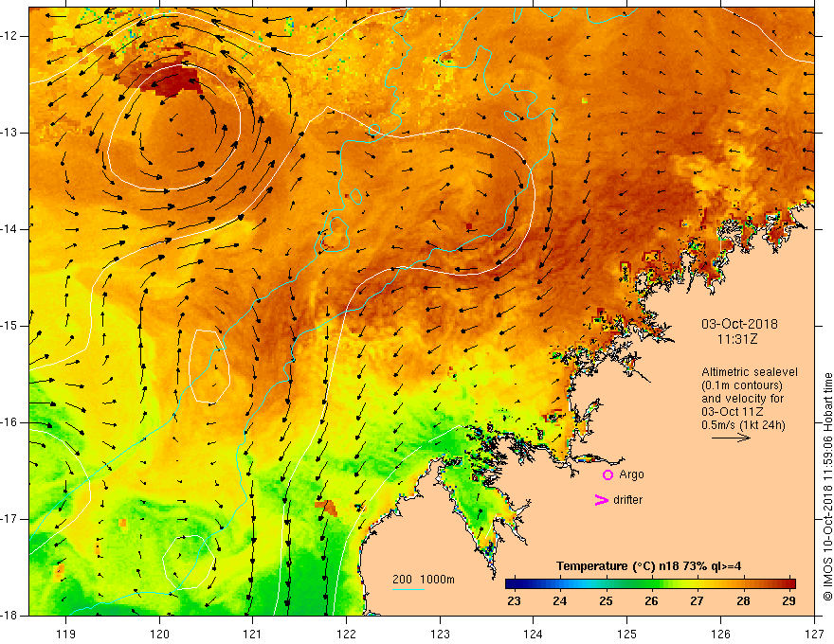Click the 'Argo' legend label
Image resolution: width=834 pixels, height=644 pixels.
[631, 474]
